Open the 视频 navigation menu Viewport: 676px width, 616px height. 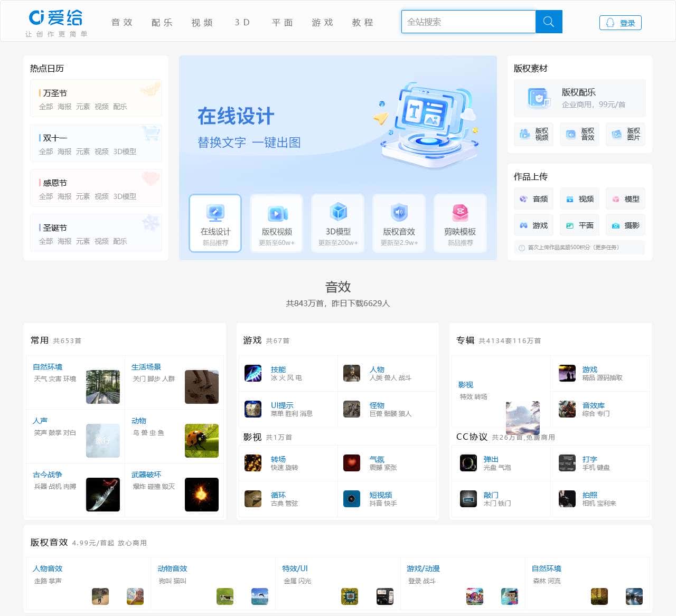(x=202, y=22)
